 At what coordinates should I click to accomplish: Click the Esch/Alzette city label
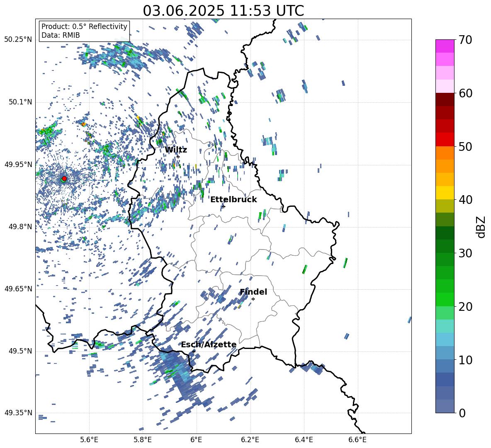coord(209,344)
